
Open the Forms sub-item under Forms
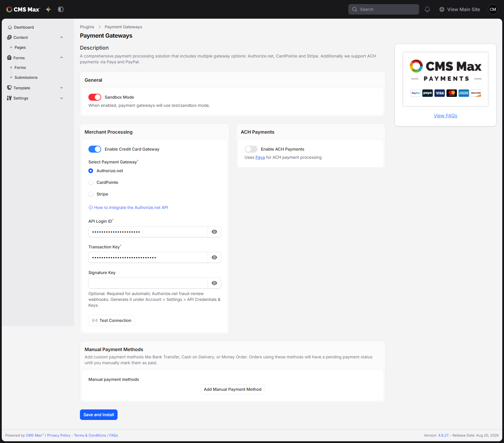coord(20,67)
